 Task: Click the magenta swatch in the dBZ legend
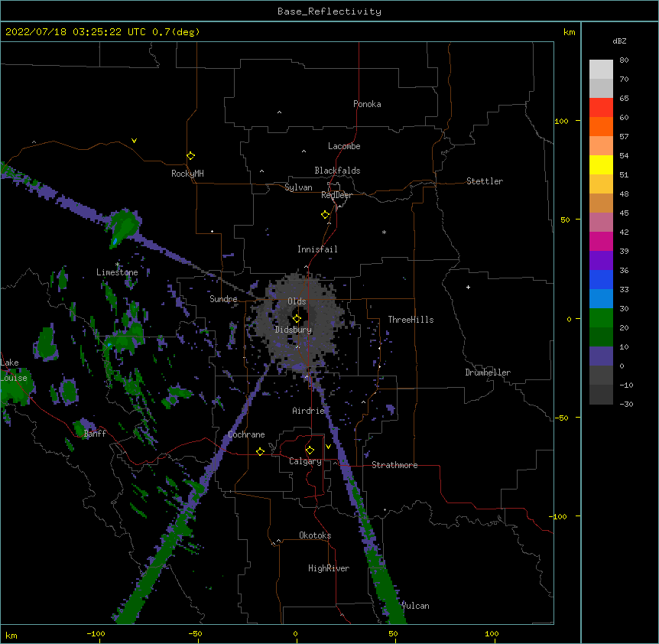pyautogui.click(x=601, y=241)
